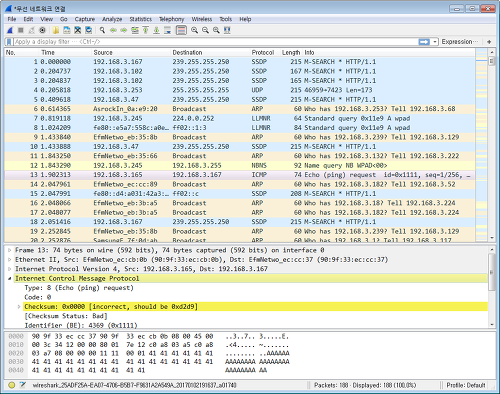Viewport: 500px width, 394px height.
Task: Go to specified packet icon
Action: click(135, 30)
